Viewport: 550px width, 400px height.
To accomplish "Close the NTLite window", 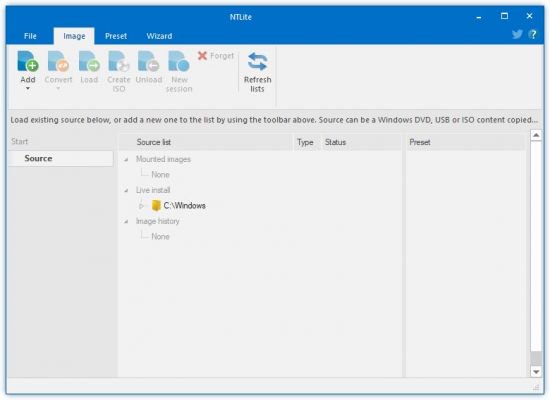I will click(530, 16).
